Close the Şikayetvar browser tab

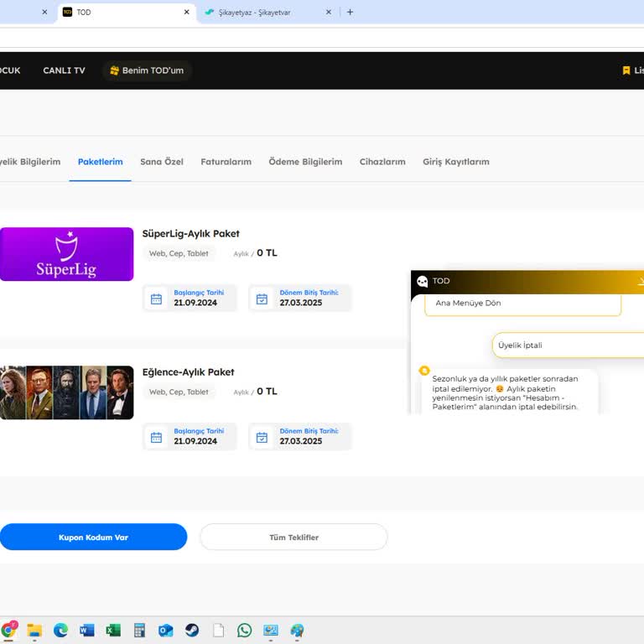click(329, 12)
